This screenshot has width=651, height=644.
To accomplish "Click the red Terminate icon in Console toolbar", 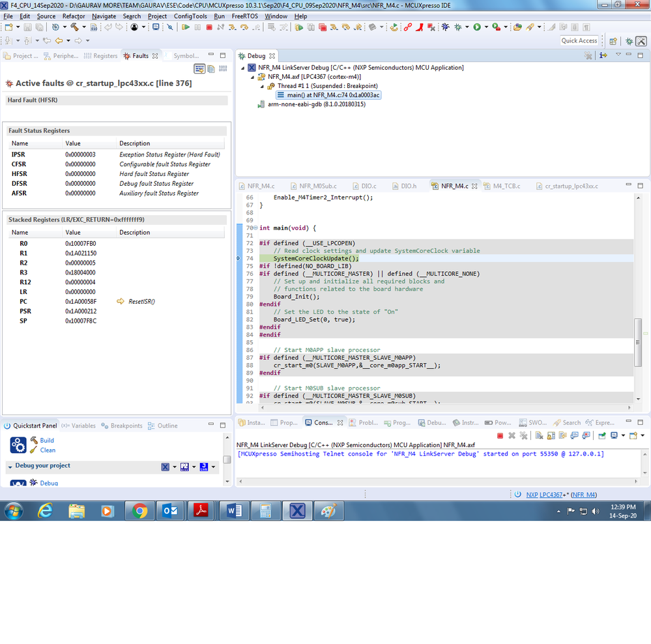I will point(500,435).
